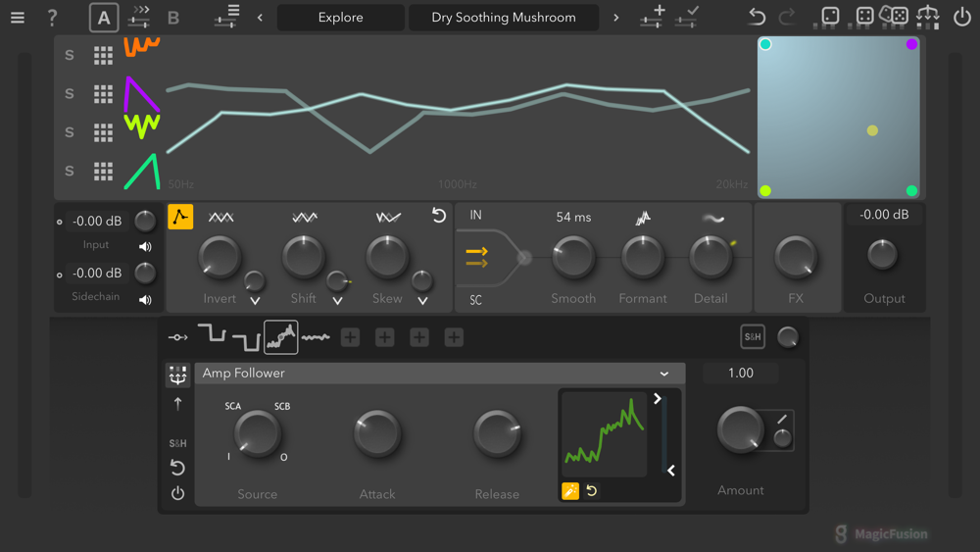Go to the next preset arrow
Screen dimensions: 980x552
[615, 18]
